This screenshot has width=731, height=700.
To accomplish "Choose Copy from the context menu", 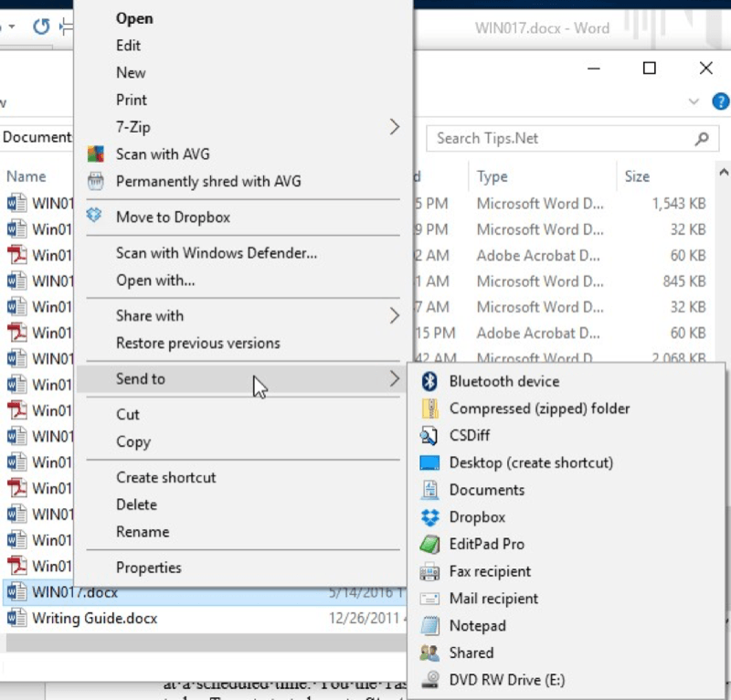I will coord(133,442).
